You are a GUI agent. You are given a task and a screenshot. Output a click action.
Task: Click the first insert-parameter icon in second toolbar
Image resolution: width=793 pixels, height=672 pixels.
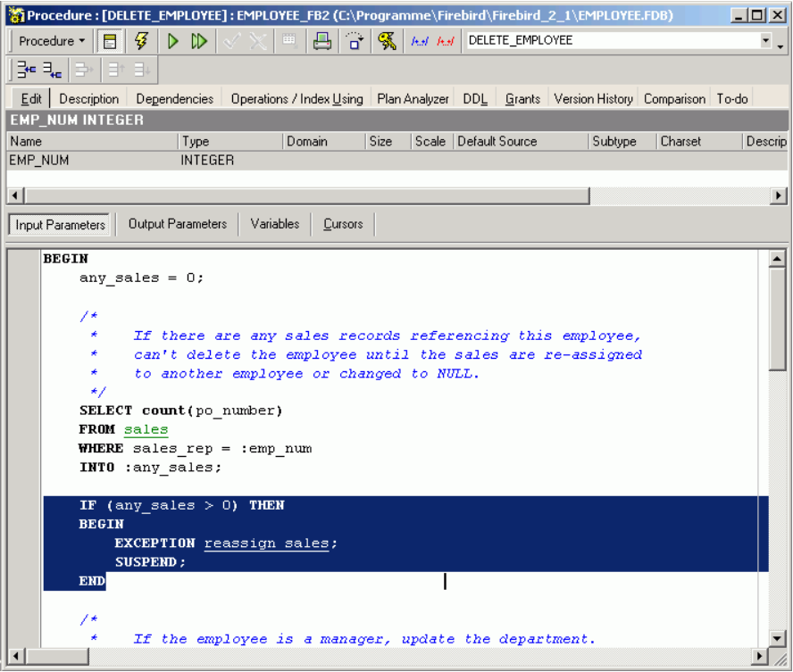(27, 71)
